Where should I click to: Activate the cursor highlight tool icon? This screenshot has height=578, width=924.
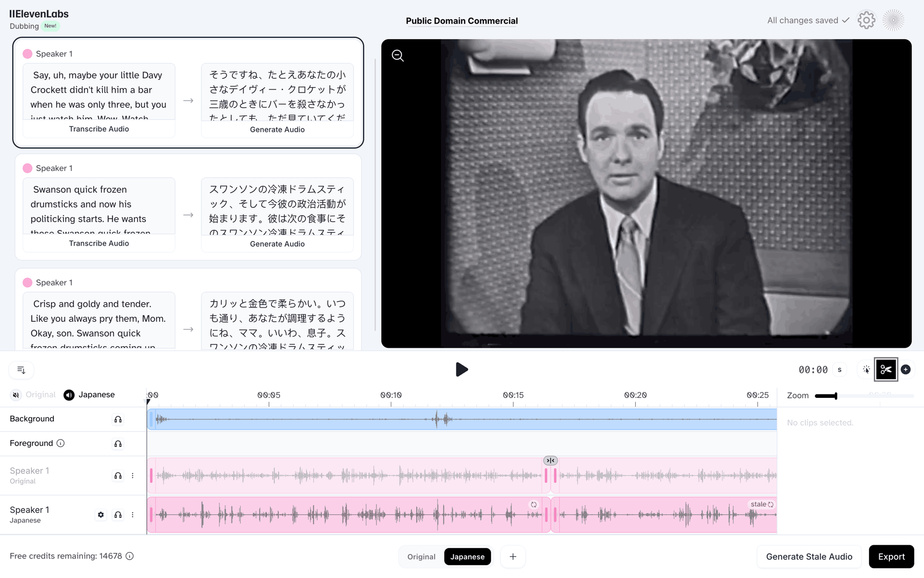click(866, 369)
